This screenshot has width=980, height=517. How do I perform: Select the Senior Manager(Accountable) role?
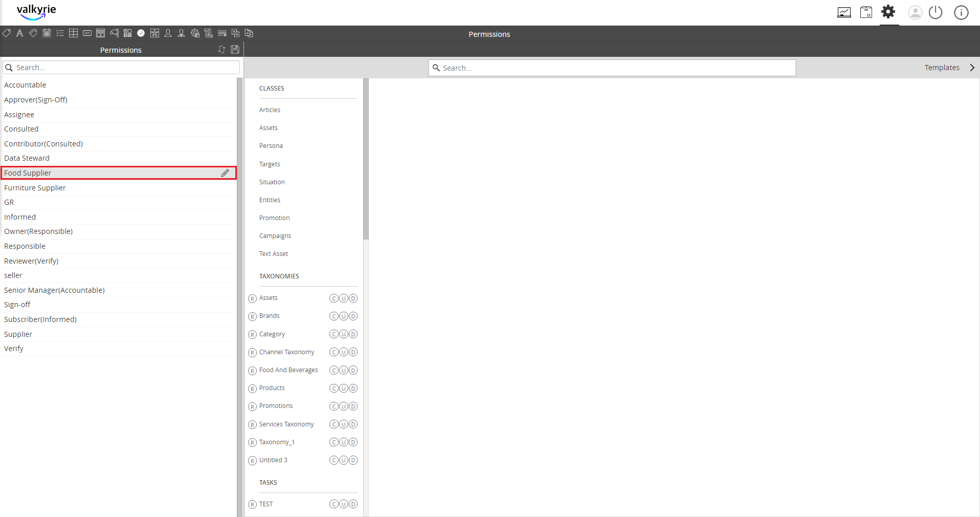tap(119, 290)
